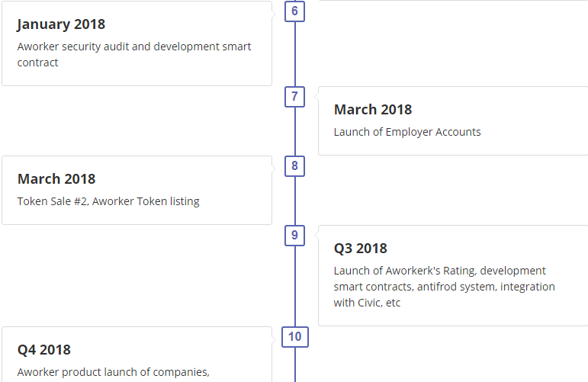Click the timeline line between markers 6 and 7
Screen dimensions: 588x382
(294, 54)
